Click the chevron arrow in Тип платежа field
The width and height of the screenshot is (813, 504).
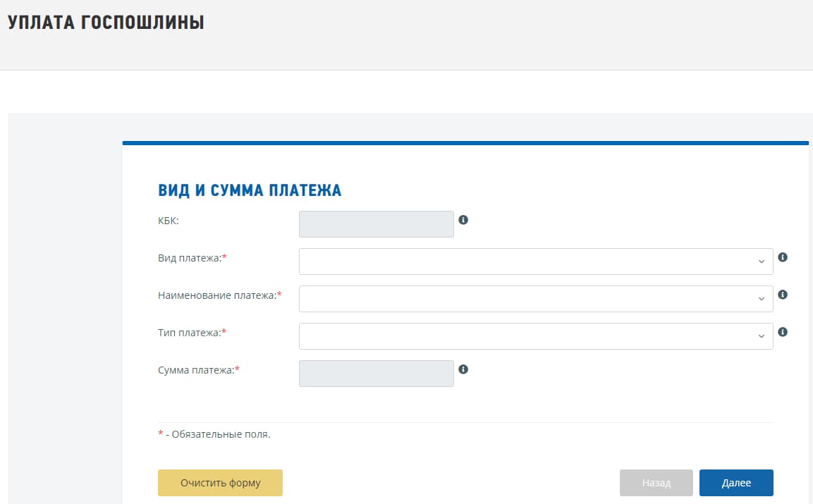point(762,337)
